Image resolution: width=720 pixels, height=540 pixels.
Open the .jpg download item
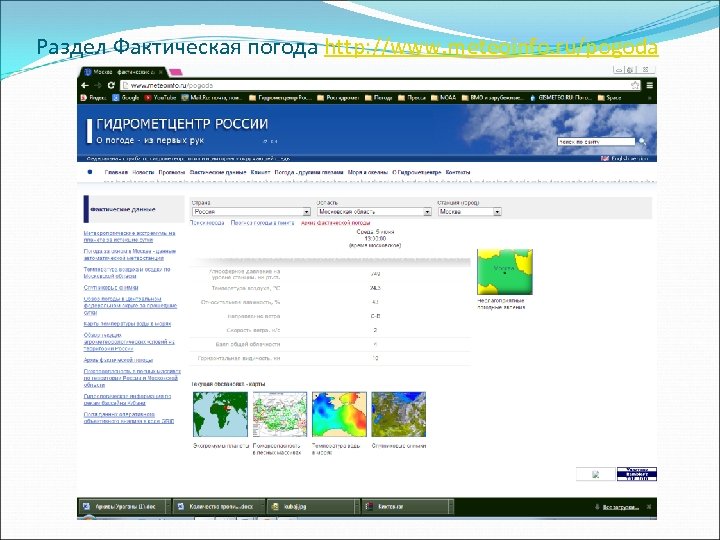[x=310, y=506]
